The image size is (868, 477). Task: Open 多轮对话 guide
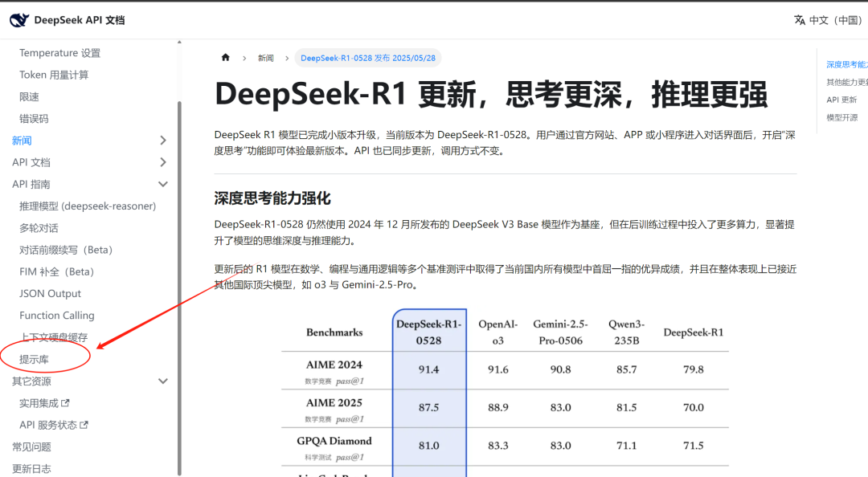click(x=39, y=228)
